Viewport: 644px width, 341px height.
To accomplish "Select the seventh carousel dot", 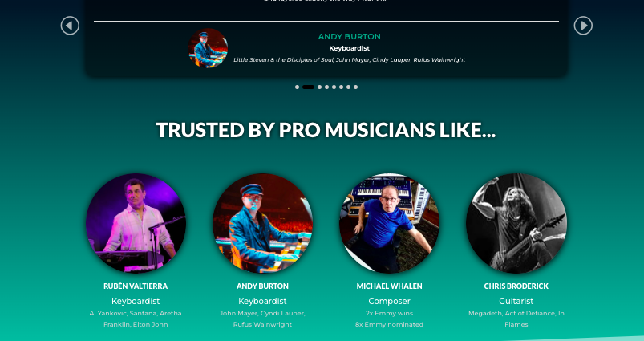I will (348, 87).
